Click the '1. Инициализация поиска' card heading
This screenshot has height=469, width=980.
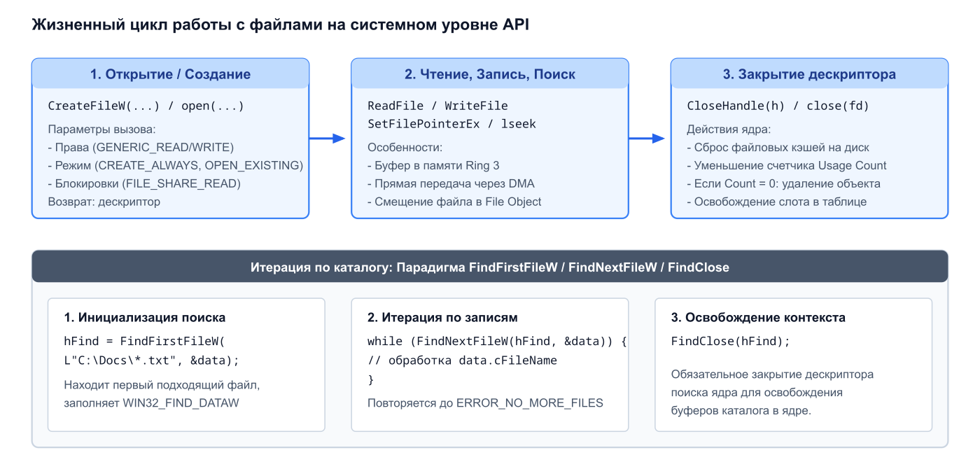coord(145,318)
